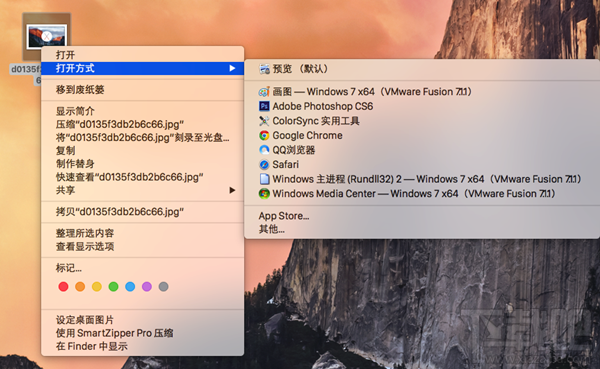Viewport: 600px width, 369px height.
Task: Open with Preview (预览) default app icon
Action: coord(264,69)
